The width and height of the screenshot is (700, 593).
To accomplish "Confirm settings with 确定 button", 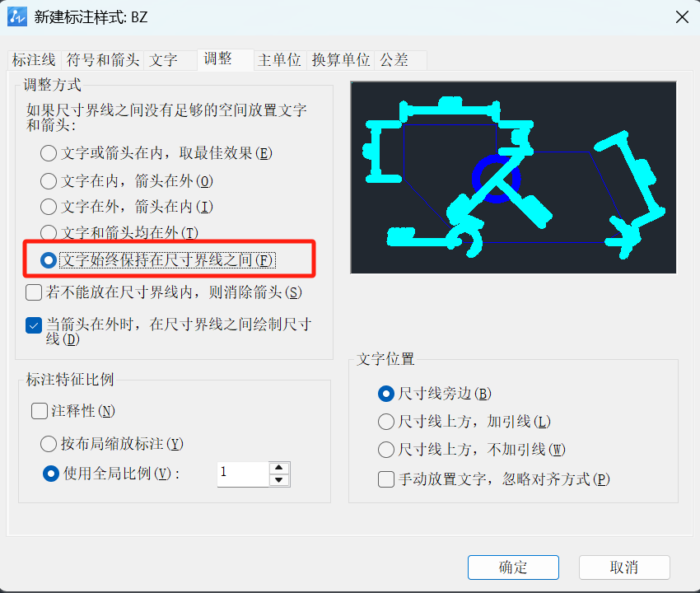I will coord(513,567).
